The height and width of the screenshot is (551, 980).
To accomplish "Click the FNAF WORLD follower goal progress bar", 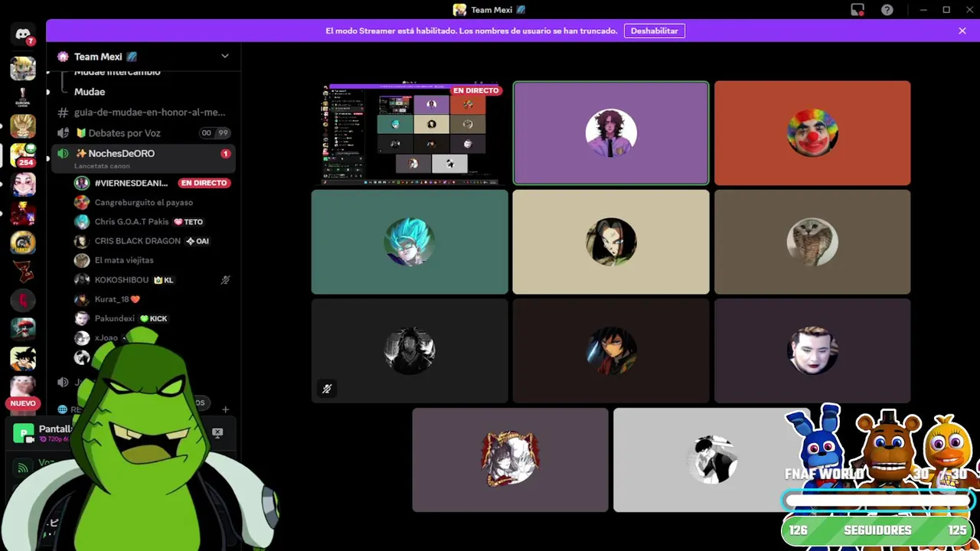I will coord(877,501).
